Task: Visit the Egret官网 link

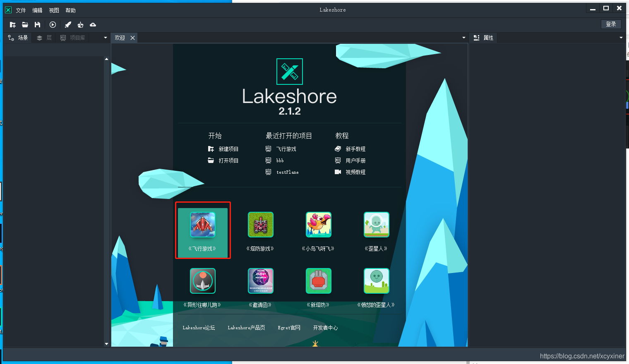Action: pyautogui.click(x=289, y=328)
